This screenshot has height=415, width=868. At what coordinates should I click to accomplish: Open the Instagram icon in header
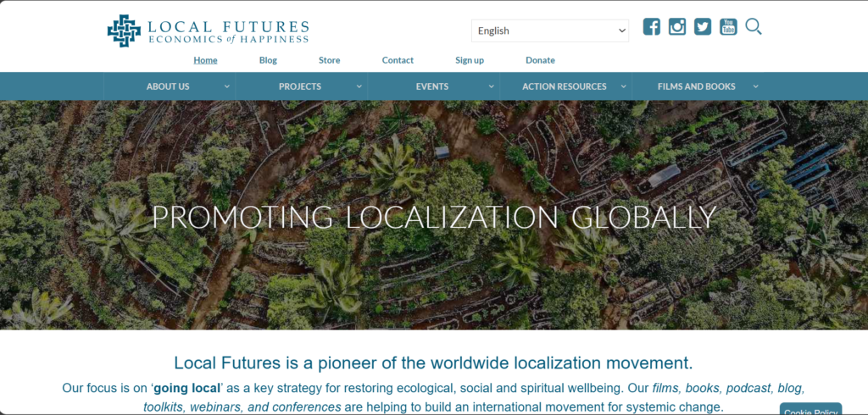[677, 26]
